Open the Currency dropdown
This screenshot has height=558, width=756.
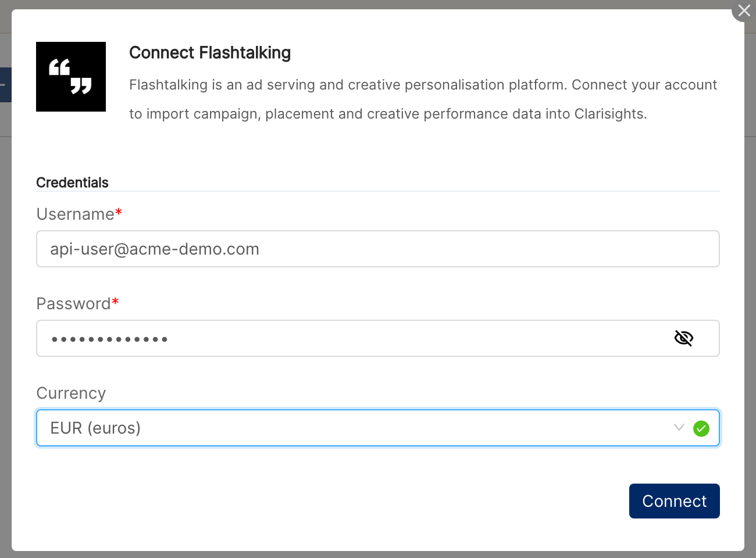tap(378, 428)
